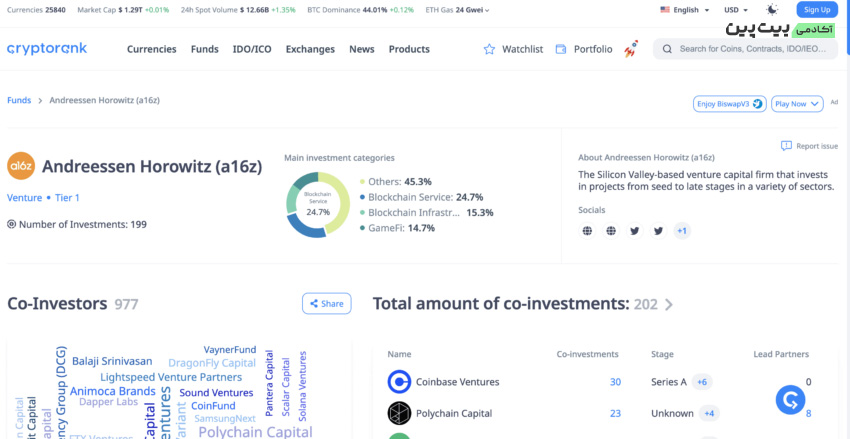Click Coinbase Ventures co-investments count 30
Viewport: 850px width, 439px height.
tap(615, 382)
